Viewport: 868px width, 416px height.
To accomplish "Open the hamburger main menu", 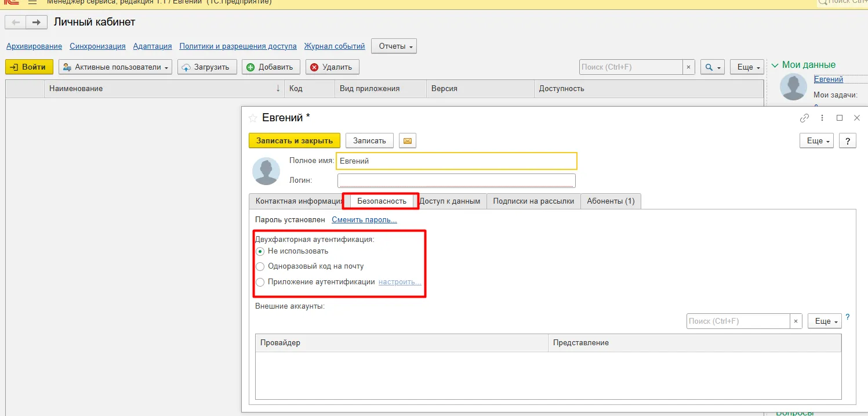I will coord(33,2).
